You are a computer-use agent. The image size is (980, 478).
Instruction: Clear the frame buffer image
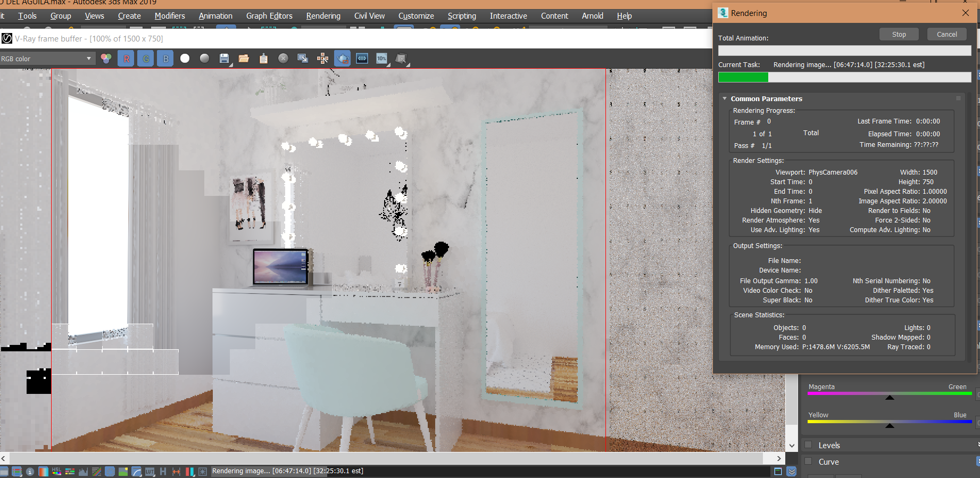283,59
